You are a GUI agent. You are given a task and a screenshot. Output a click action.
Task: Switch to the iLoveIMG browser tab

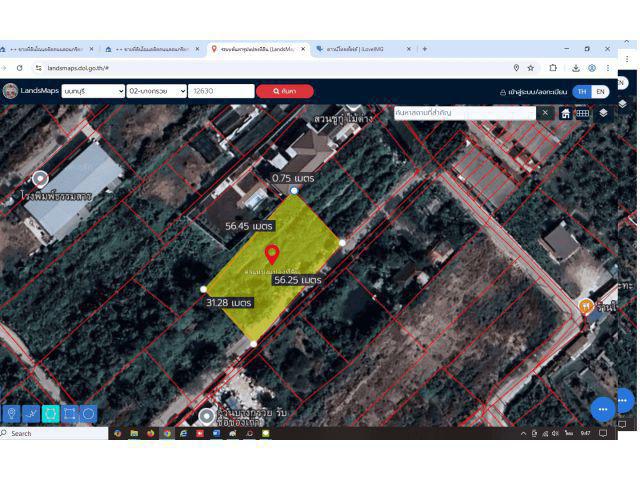point(362,48)
